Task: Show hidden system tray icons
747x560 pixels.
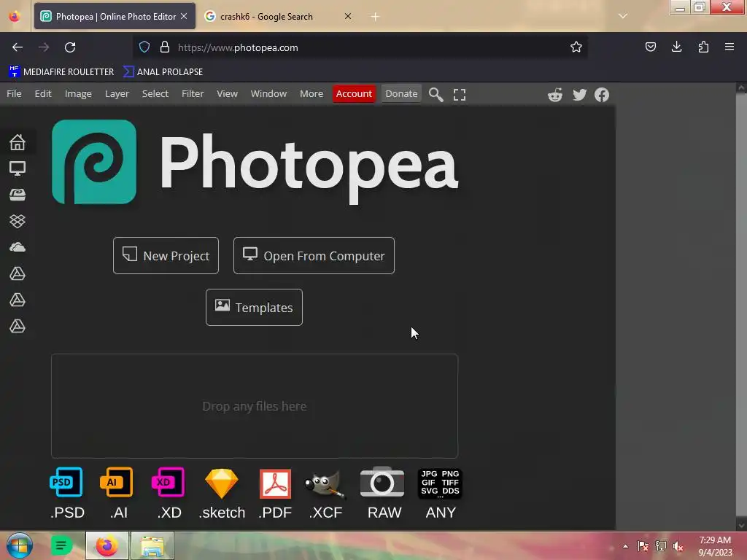Action: coord(625,546)
